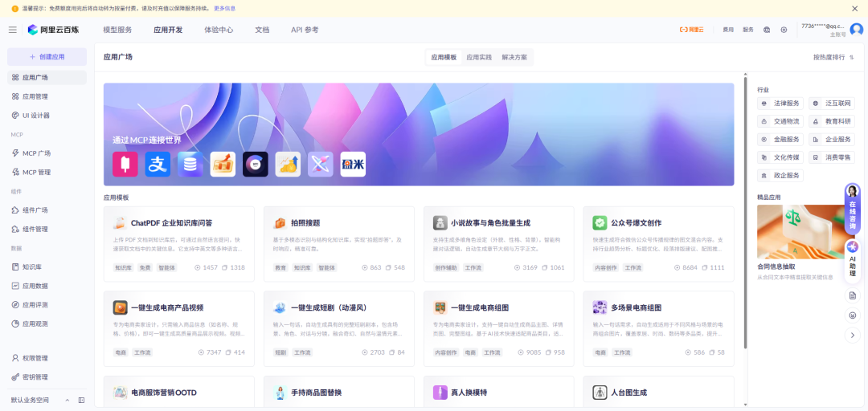Filter by 金融服务 industry tag
This screenshot has width=868, height=411.
click(780, 140)
